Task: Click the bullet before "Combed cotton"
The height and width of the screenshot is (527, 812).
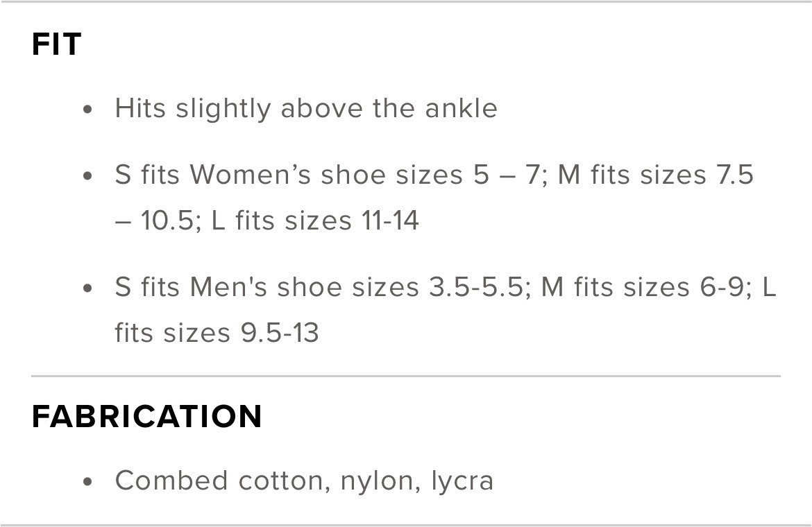Action: (87, 481)
